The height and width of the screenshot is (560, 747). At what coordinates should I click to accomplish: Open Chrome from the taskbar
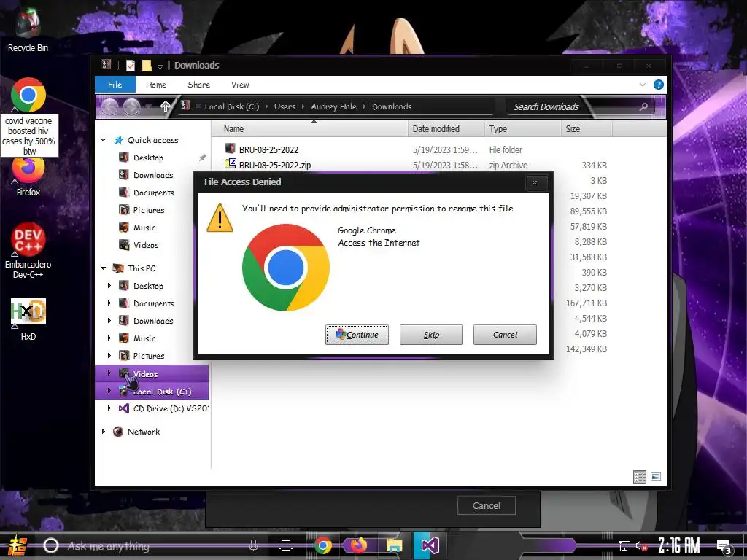(x=323, y=545)
